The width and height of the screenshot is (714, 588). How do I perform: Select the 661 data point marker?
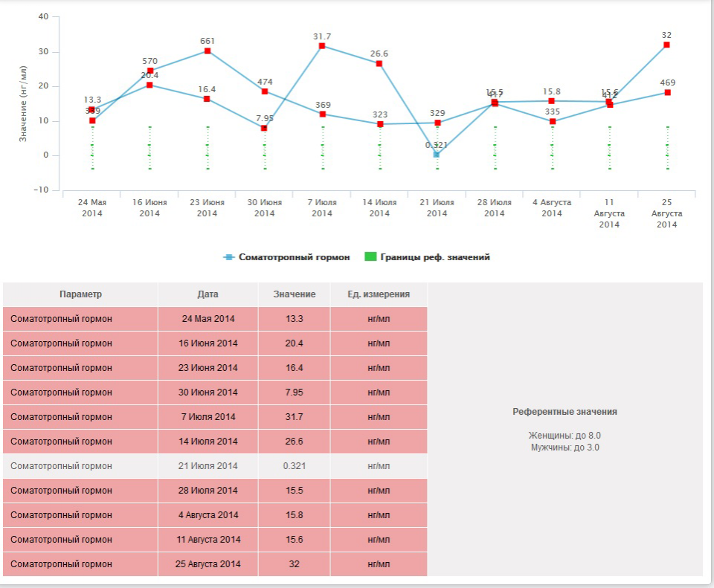point(208,51)
